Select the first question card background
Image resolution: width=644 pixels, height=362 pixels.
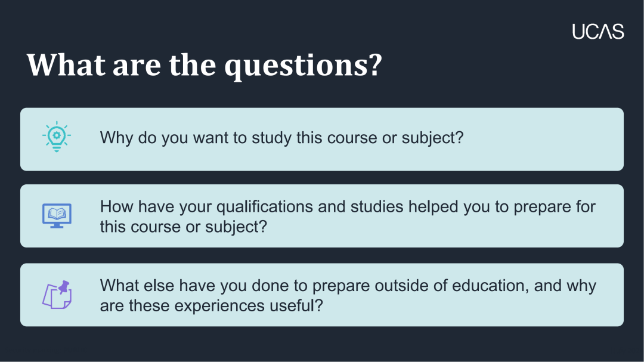pyautogui.click(x=322, y=140)
